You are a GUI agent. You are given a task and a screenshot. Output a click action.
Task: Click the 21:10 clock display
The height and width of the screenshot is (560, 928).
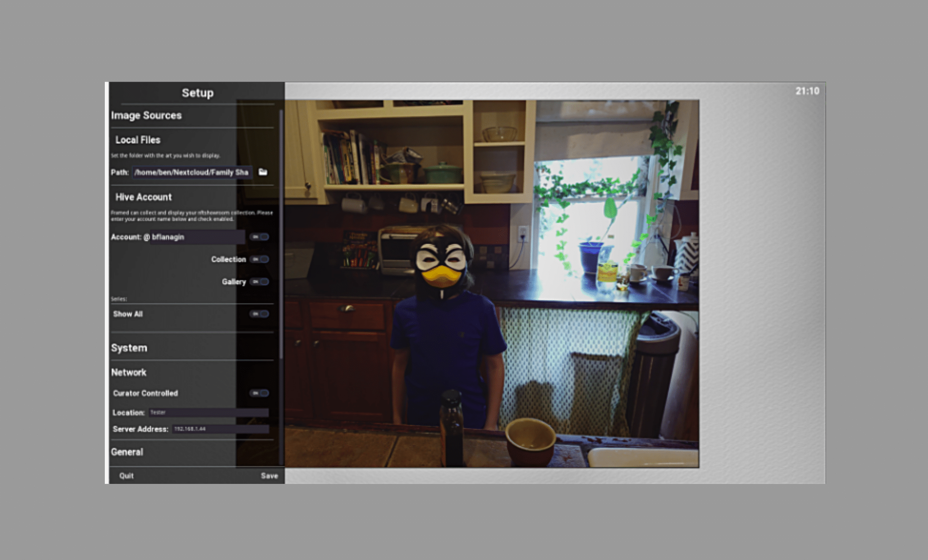[807, 91]
